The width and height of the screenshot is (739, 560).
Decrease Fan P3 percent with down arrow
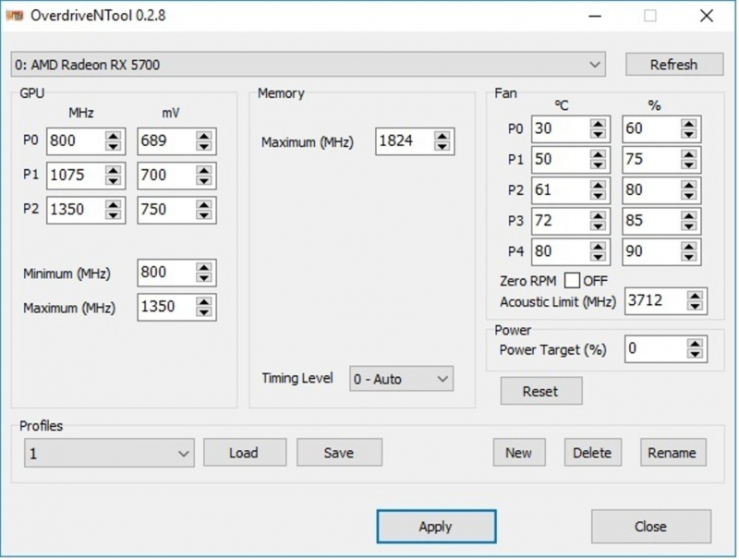point(689,226)
